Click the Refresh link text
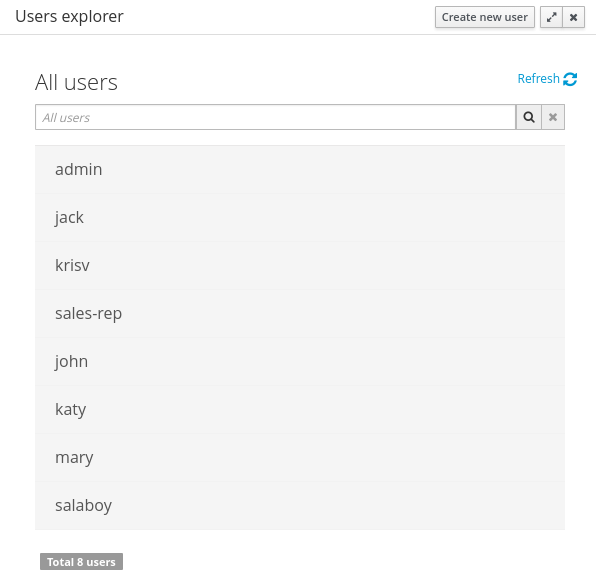The image size is (596, 578). coord(538,79)
